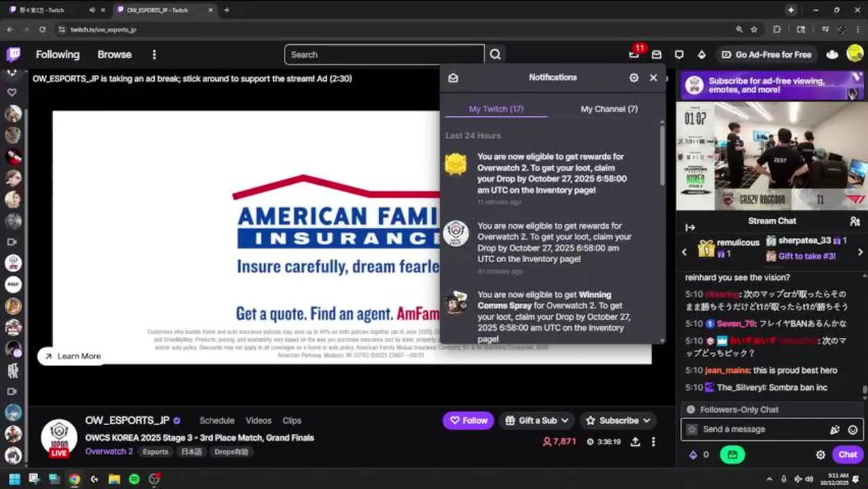Open top navigation more dots menu
This screenshot has width=868, height=489.
click(154, 54)
